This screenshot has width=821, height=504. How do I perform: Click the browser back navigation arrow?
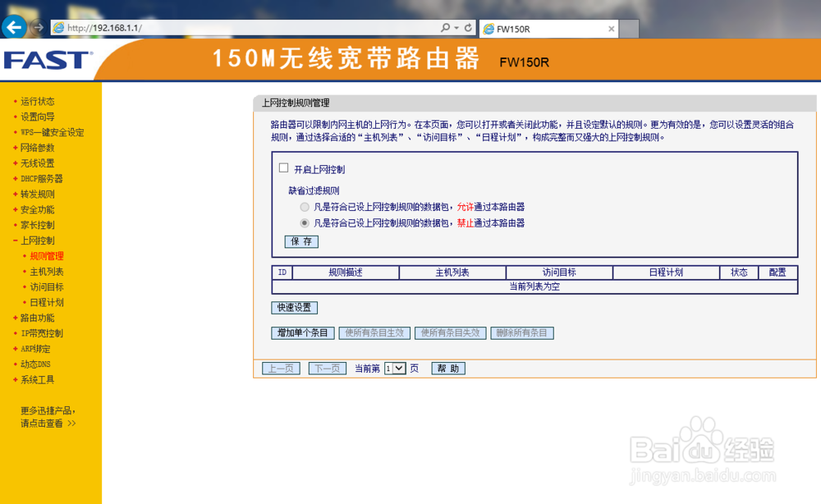(x=13, y=27)
